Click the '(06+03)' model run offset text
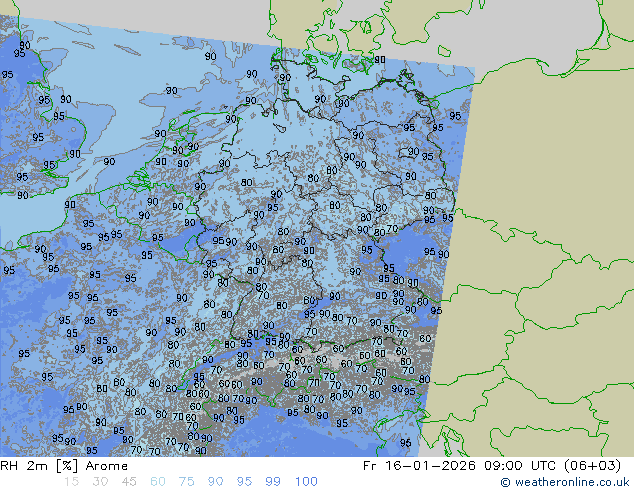The image size is (634, 490). coord(593,466)
